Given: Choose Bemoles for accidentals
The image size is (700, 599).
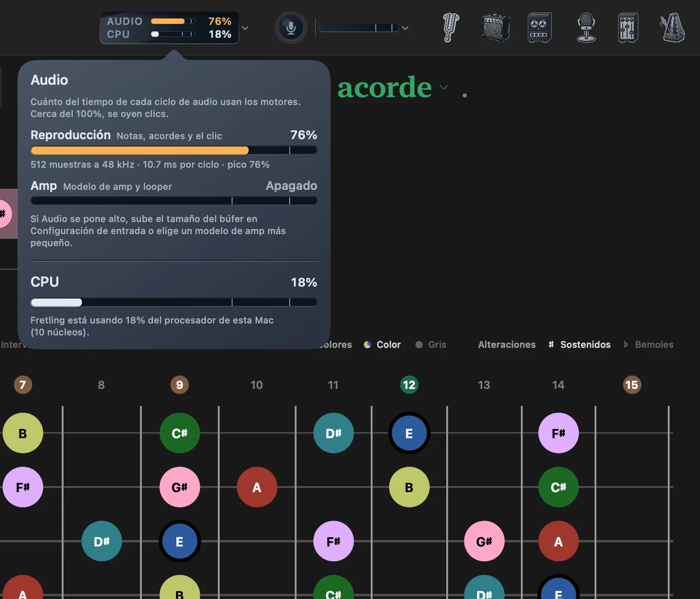Looking at the screenshot, I should click(x=648, y=345).
